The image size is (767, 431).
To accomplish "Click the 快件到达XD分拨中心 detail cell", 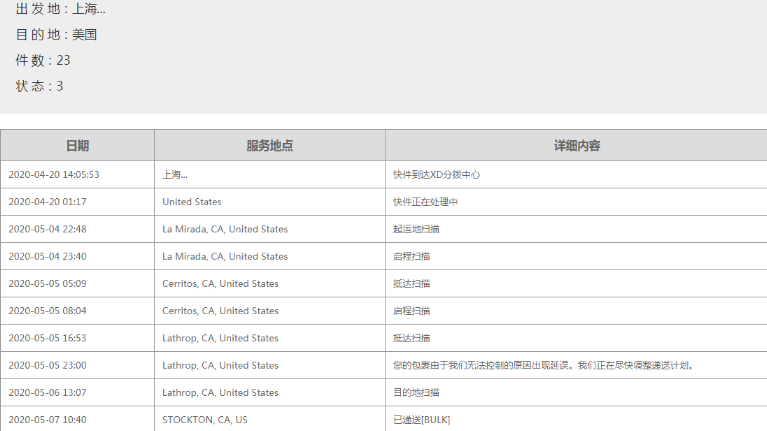I will [x=437, y=175].
